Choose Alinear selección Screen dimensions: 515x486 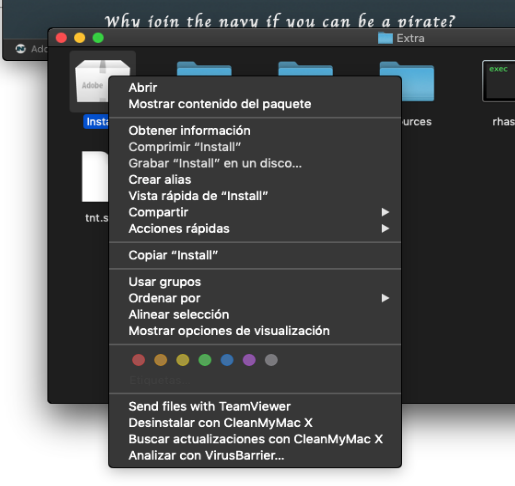coord(255,315)
